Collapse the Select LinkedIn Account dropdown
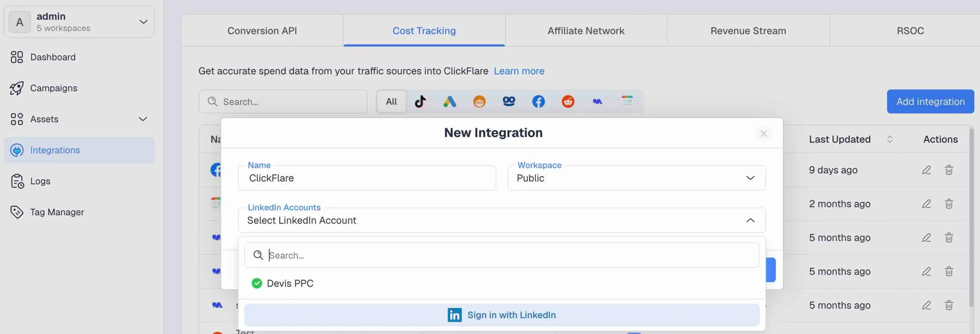The width and height of the screenshot is (980, 334). coord(750,220)
